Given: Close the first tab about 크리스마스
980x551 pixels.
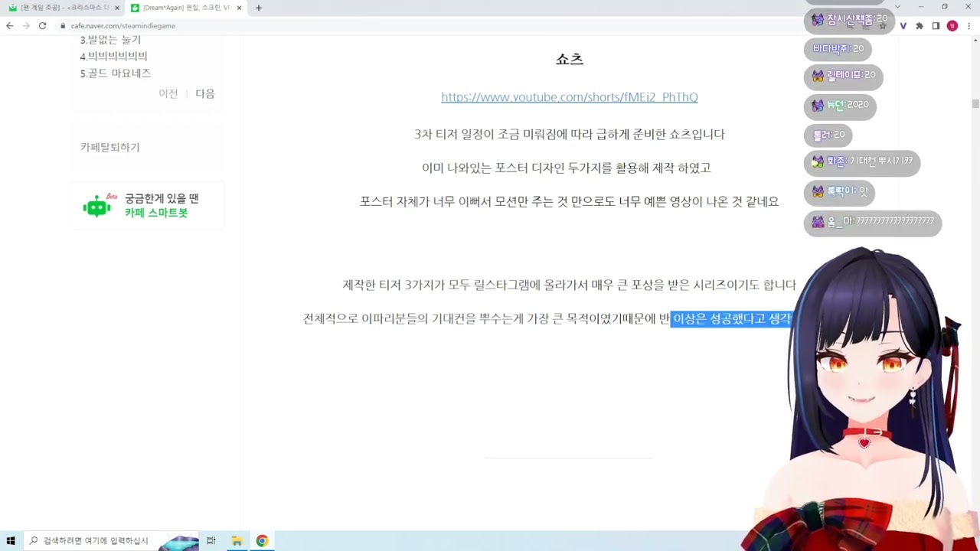Looking at the screenshot, I should pos(117,8).
